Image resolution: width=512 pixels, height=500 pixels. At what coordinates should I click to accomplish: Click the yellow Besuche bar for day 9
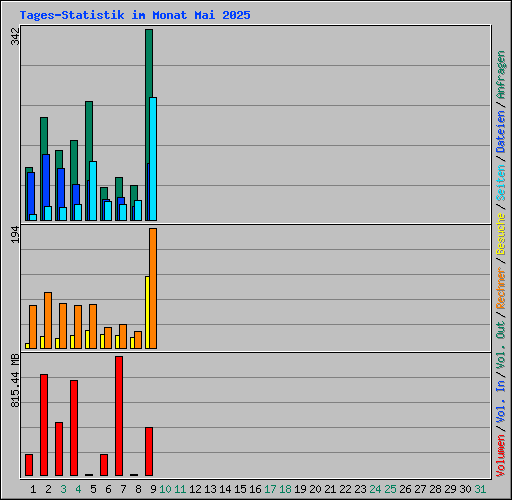(x=147, y=312)
